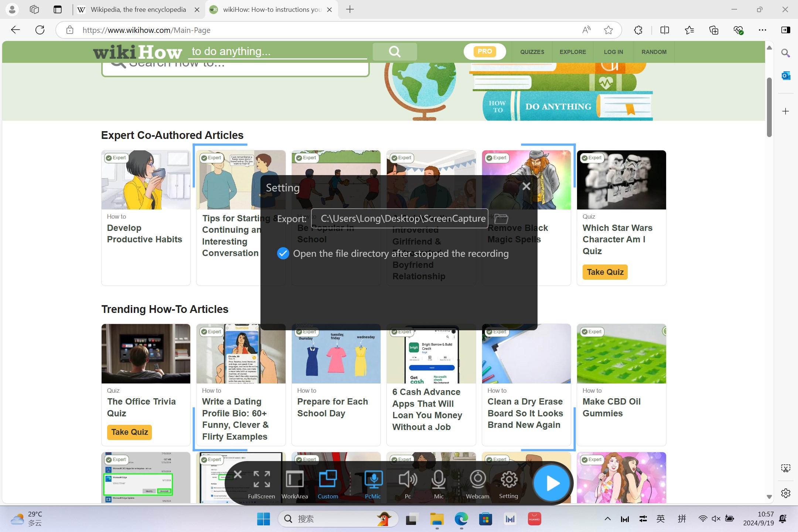Viewport: 798px width, 532px height.
Task: Open recorder Setting gear icon
Action: [508, 484]
